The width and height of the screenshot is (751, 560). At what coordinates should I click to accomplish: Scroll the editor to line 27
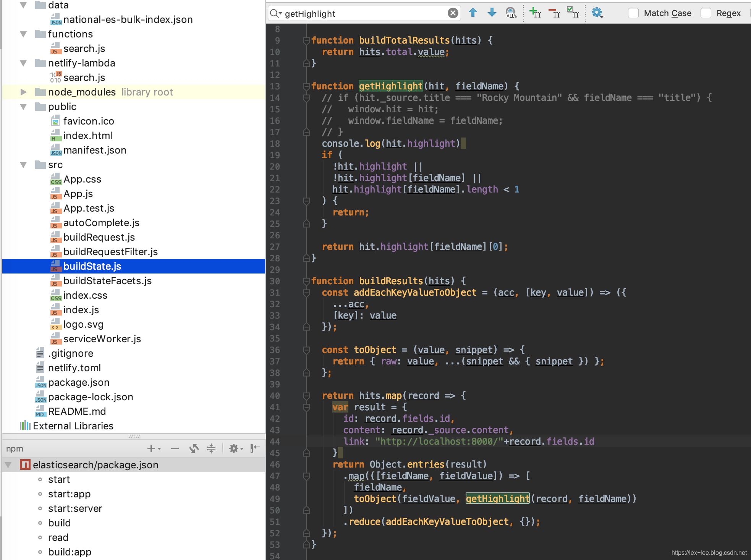tap(412, 246)
